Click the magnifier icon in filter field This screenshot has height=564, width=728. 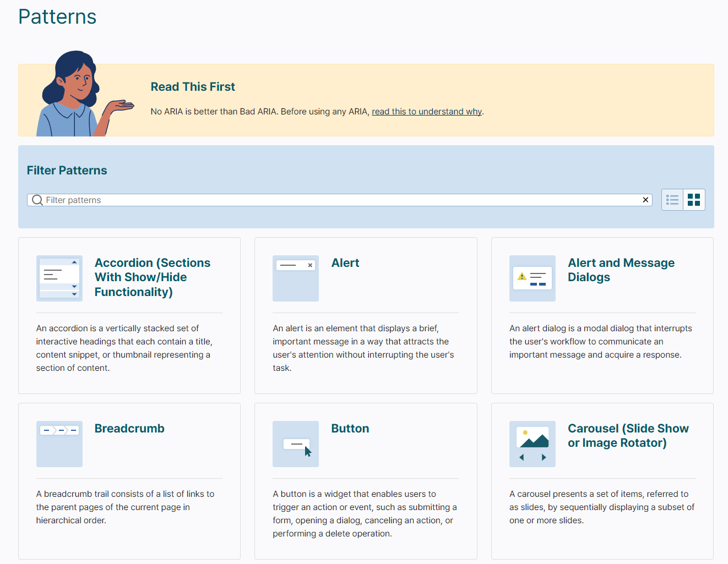point(37,200)
